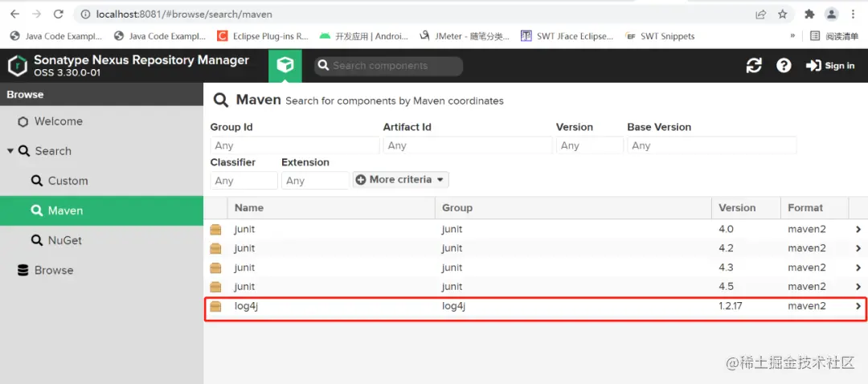Screen dimensions: 868x384
Task: Sort by Group column header
Action: (573, 208)
